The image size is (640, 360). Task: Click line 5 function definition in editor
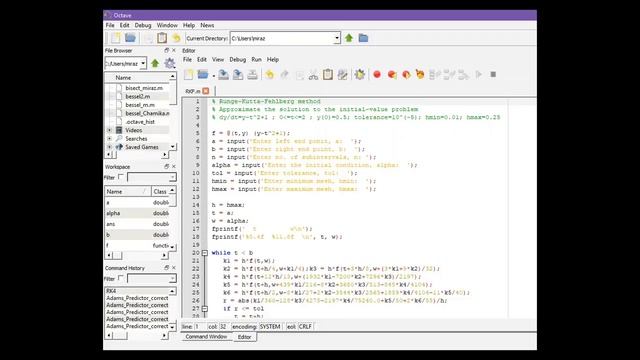point(251,133)
